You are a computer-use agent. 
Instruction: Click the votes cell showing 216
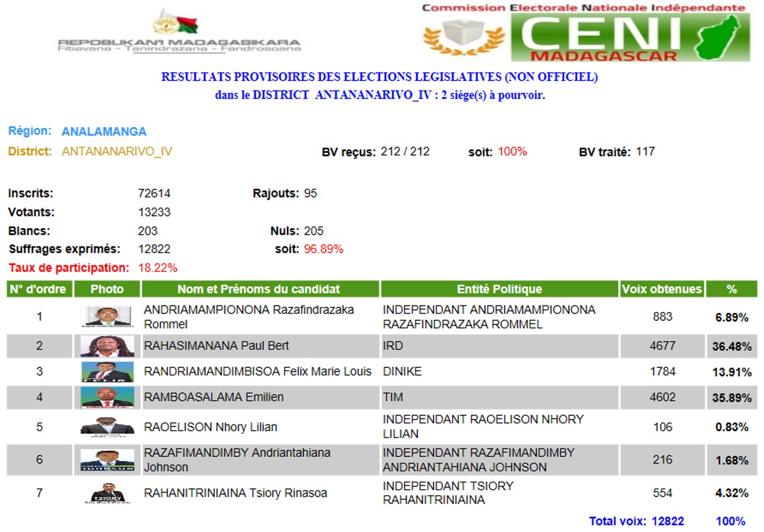tap(662, 460)
